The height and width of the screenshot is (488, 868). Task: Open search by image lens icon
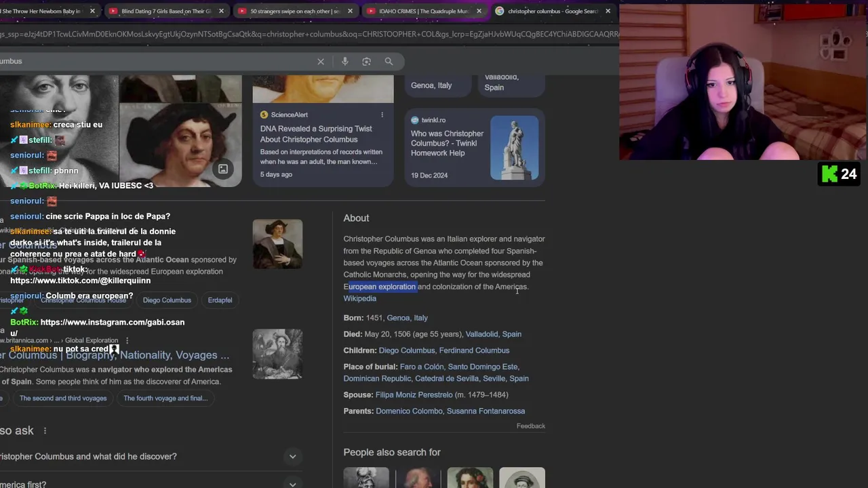(366, 62)
